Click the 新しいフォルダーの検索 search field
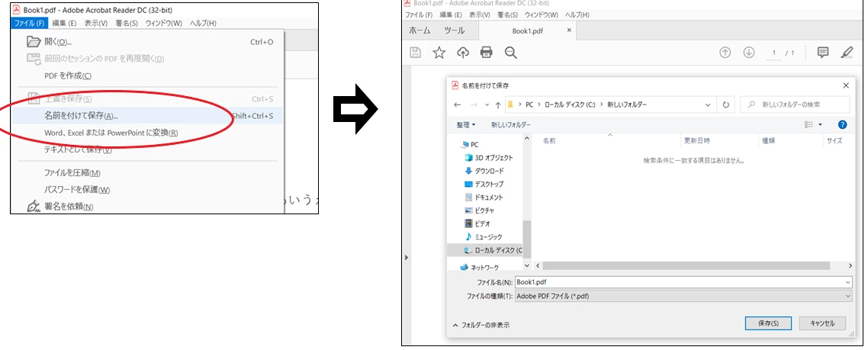Image resolution: width=868 pixels, height=350 pixels. (x=795, y=104)
